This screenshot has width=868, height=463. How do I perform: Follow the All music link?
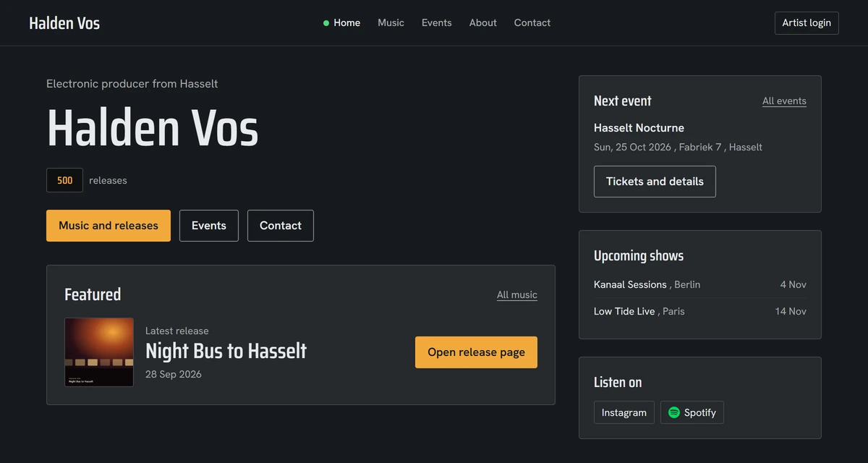tap(517, 294)
